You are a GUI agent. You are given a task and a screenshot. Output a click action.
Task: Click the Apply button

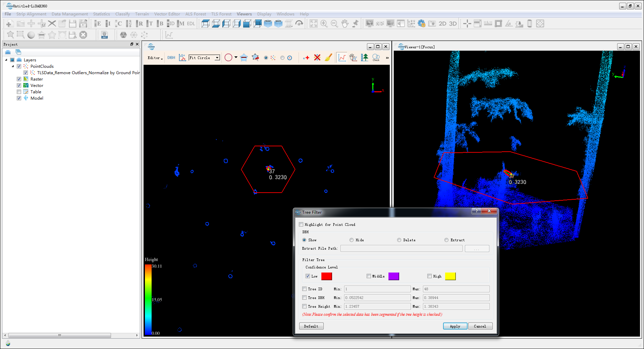pyautogui.click(x=455, y=326)
